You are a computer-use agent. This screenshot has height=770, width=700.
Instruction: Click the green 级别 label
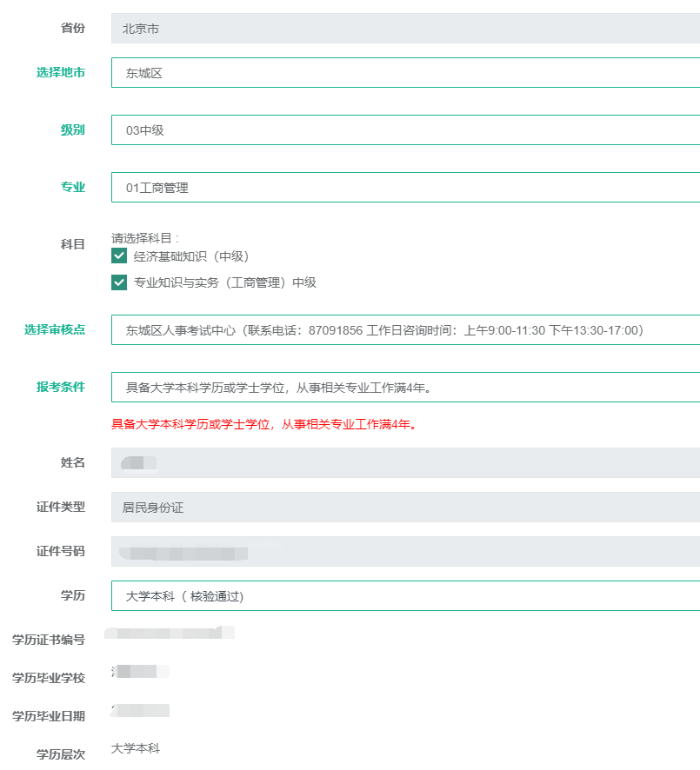[73, 130]
